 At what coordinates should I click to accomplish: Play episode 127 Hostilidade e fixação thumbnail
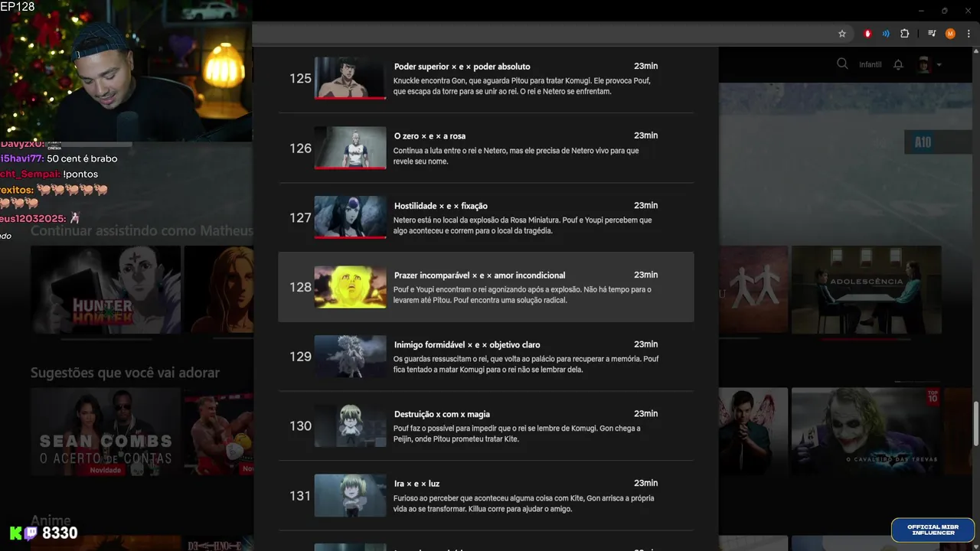tap(350, 217)
